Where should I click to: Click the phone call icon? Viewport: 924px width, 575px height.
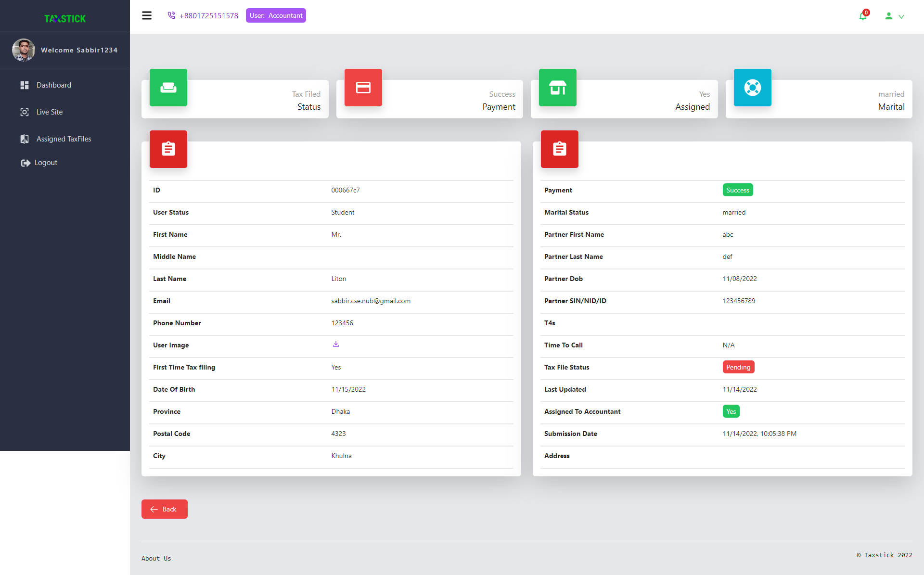tap(171, 15)
